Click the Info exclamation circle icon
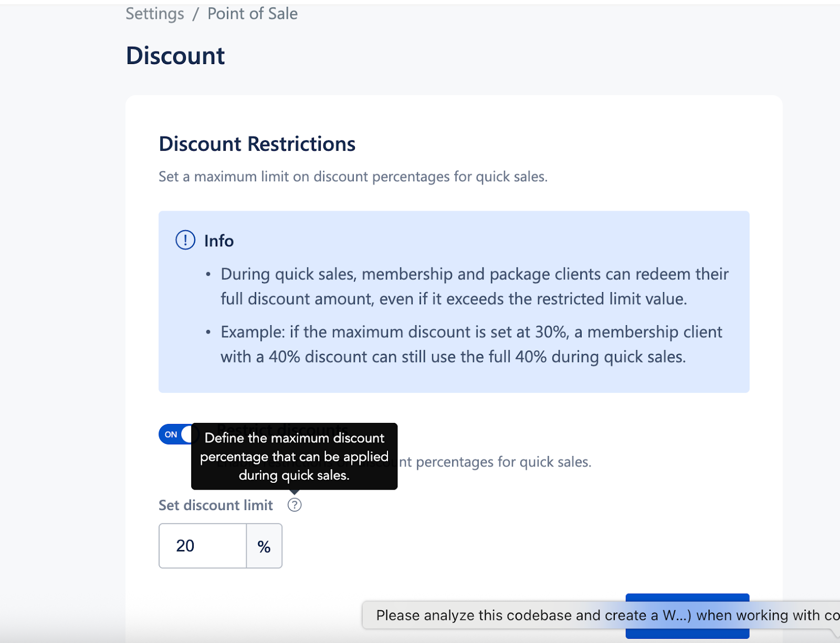840x643 pixels. pyautogui.click(x=185, y=240)
